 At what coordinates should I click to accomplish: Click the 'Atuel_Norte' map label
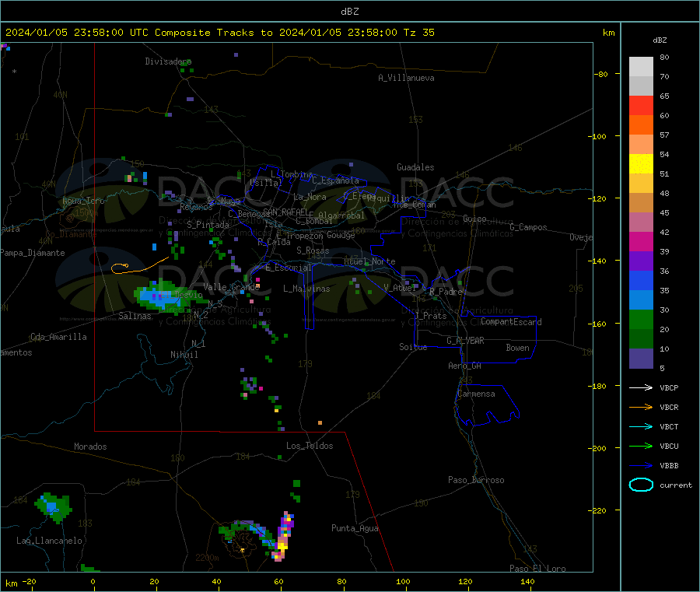369,261
